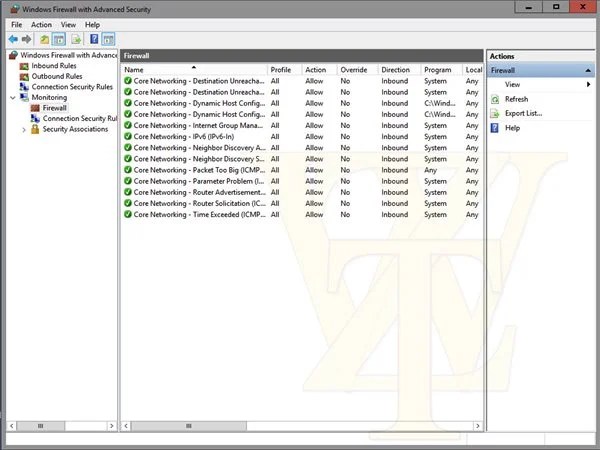Click the Help link in Actions pane
Viewport: 600px width, 450px height.
(x=512, y=128)
